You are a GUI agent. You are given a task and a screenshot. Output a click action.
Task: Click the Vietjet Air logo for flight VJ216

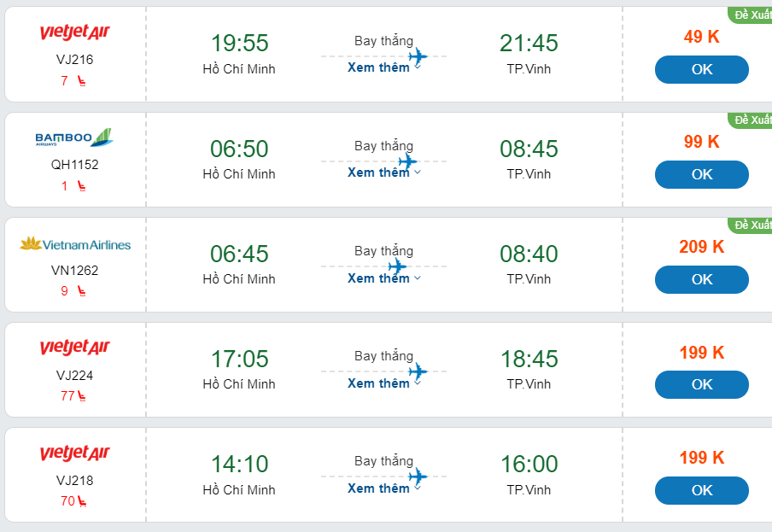coord(74,33)
